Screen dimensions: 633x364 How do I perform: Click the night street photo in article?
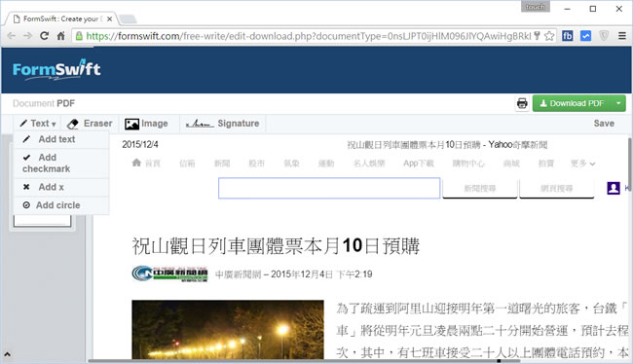[228, 329]
